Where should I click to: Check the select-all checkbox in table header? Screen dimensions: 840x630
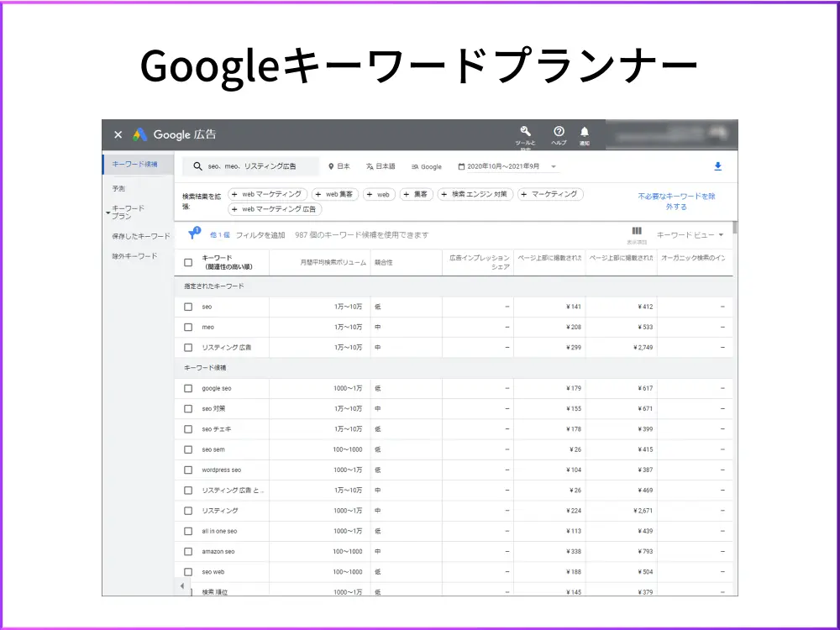(x=188, y=263)
